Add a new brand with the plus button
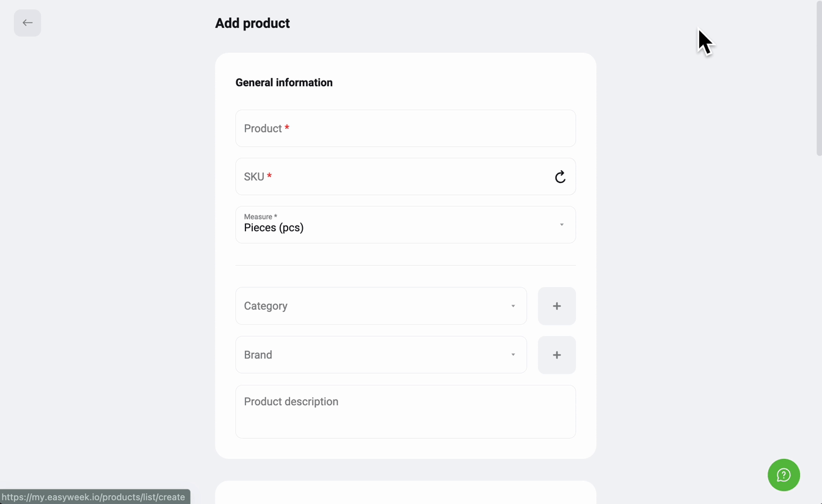822x504 pixels. coord(557,355)
